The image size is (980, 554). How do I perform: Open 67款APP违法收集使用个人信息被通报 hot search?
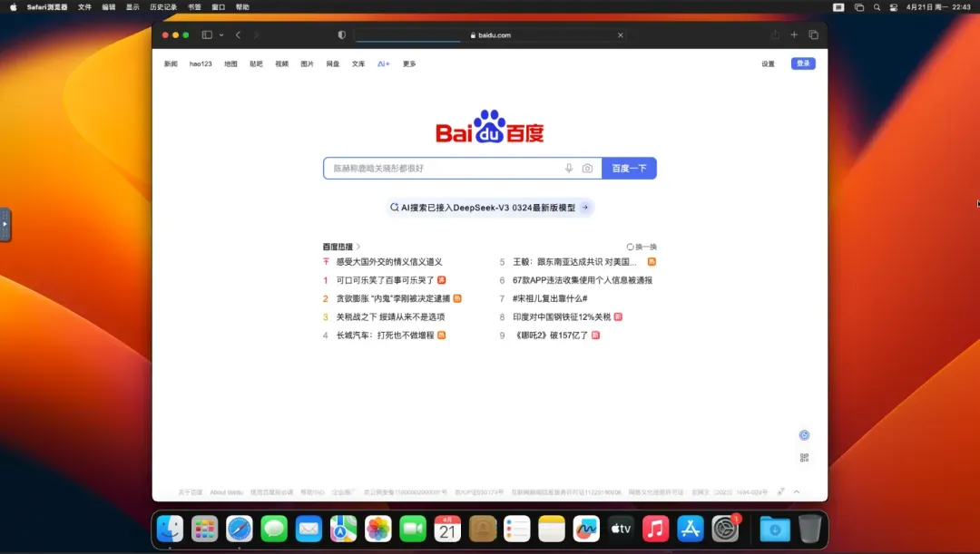tap(583, 280)
